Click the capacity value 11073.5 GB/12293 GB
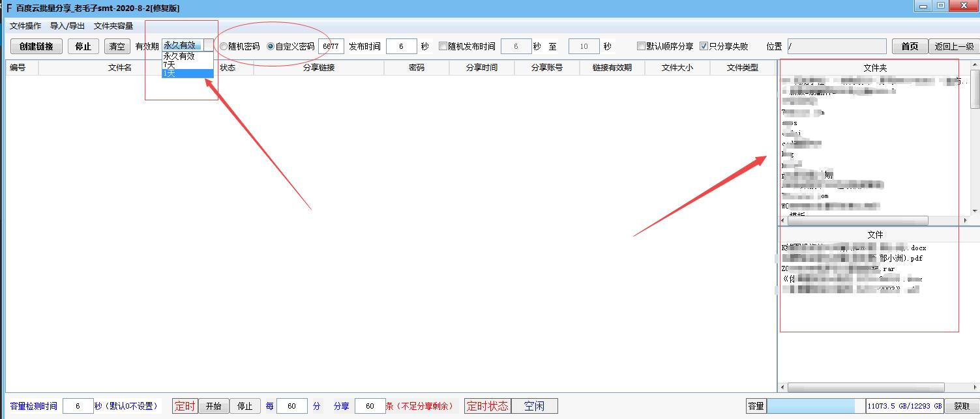The width and height of the screenshot is (980, 419). click(x=904, y=406)
